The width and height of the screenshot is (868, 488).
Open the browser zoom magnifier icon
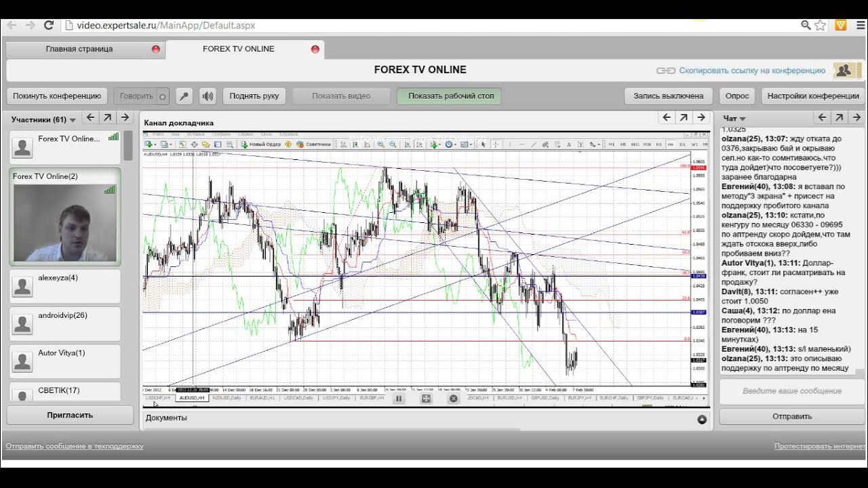pos(806,25)
